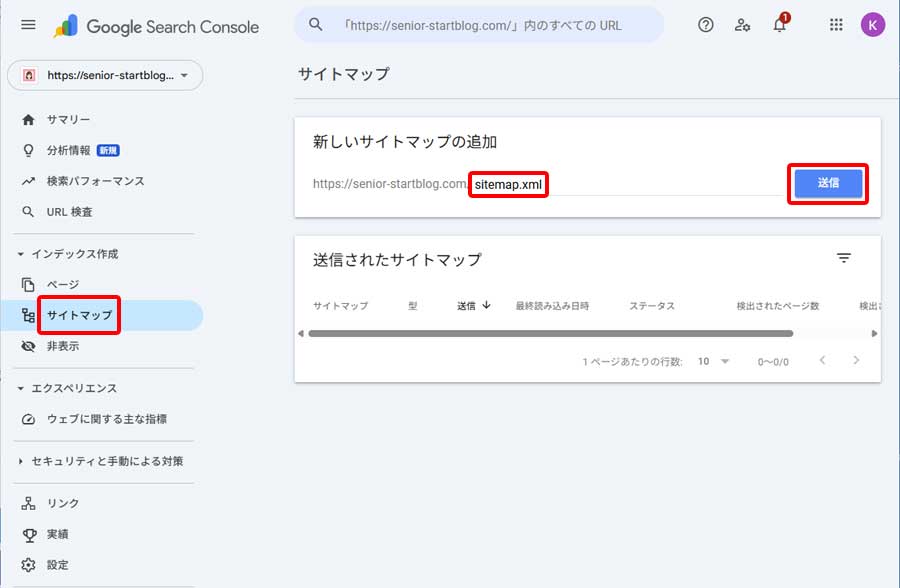Open notifications via the bell icon
900x588 pixels.
pyautogui.click(x=780, y=26)
